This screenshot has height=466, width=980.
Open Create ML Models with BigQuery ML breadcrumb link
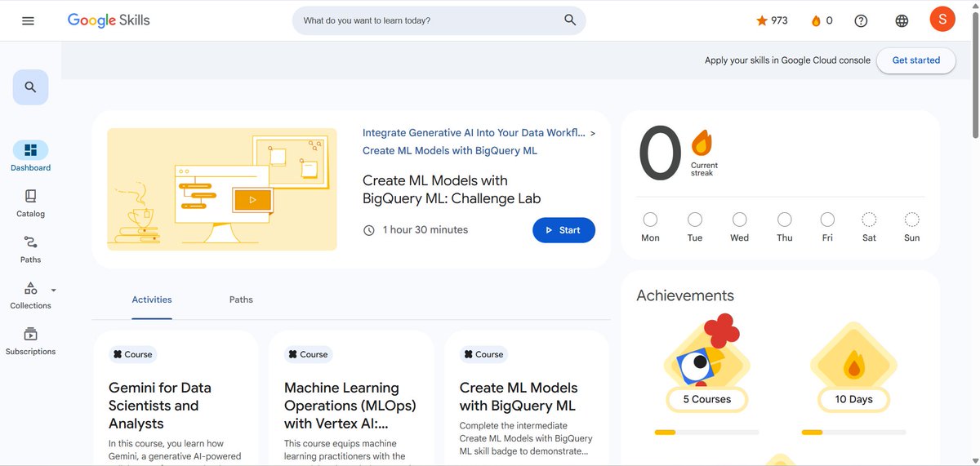[x=450, y=151]
